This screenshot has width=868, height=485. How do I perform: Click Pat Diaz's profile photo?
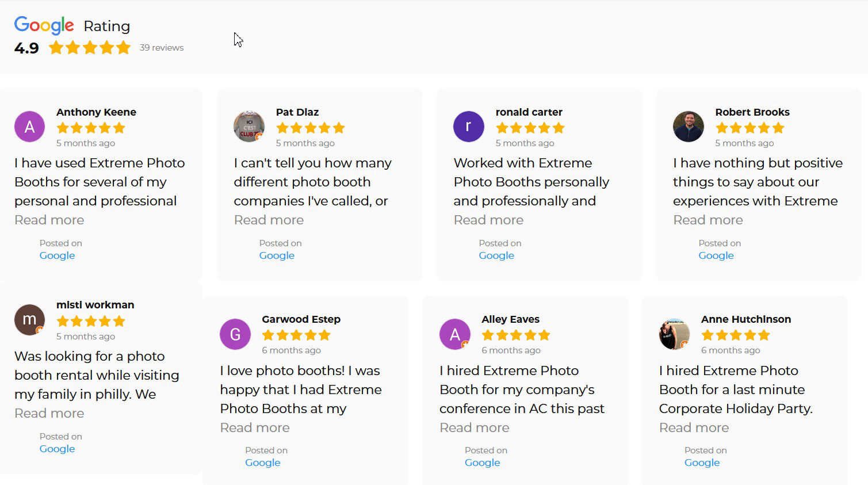248,126
